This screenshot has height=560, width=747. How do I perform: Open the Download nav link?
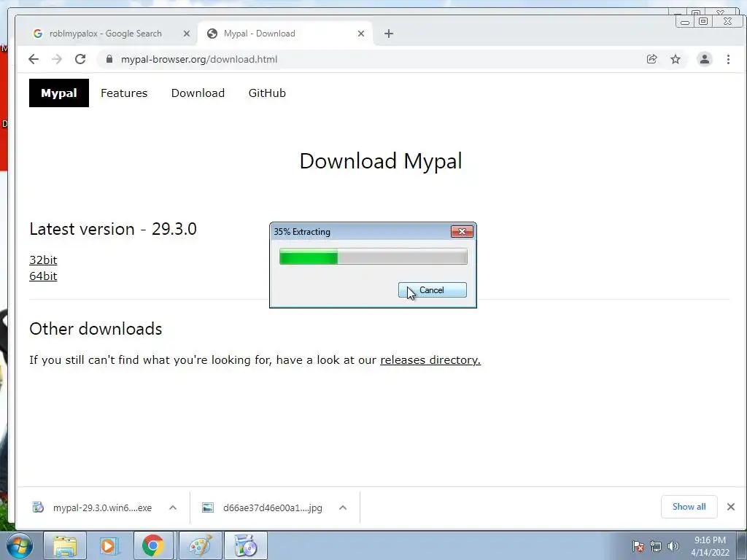pos(198,93)
